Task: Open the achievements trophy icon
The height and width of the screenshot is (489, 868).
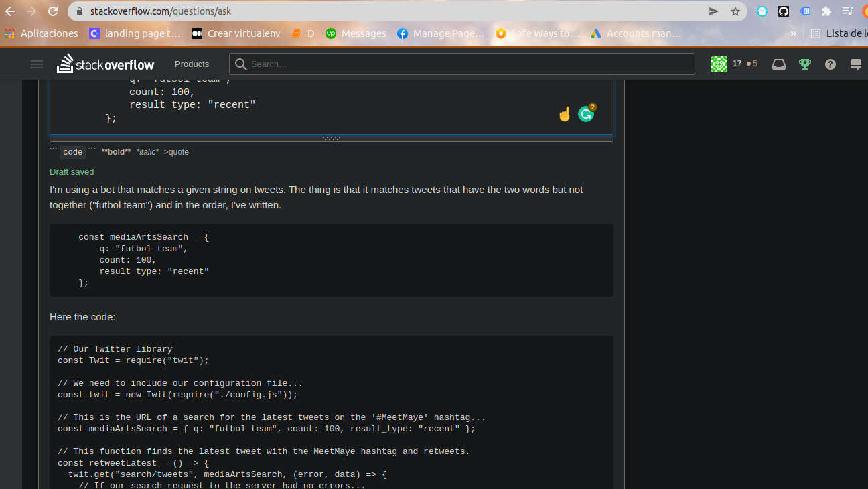Action: point(804,64)
